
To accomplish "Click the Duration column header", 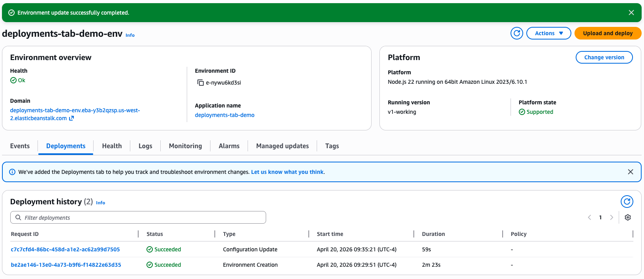I will (434, 234).
